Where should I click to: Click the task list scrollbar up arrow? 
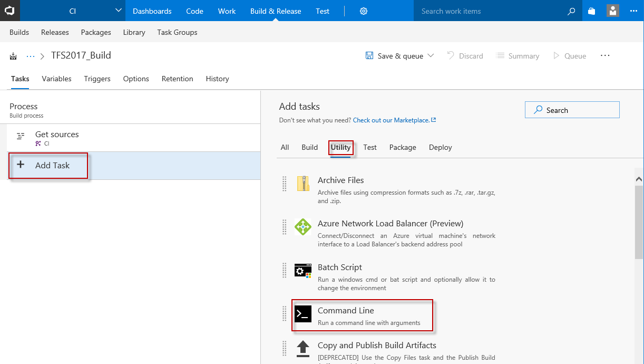pyautogui.click(x=639, y=179)
